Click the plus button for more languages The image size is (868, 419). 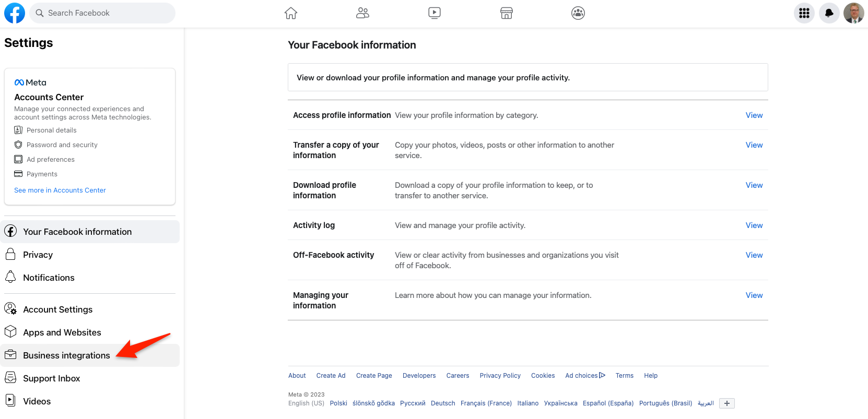coord(726,403)
